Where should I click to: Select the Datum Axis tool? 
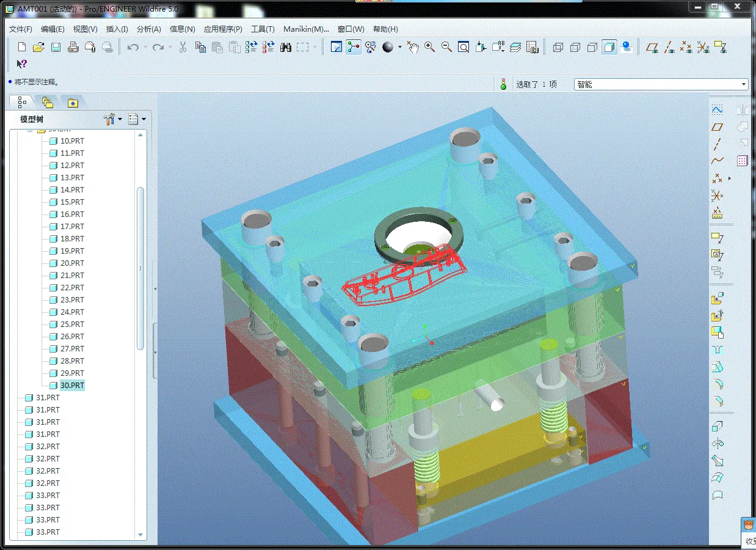(717, 144)
